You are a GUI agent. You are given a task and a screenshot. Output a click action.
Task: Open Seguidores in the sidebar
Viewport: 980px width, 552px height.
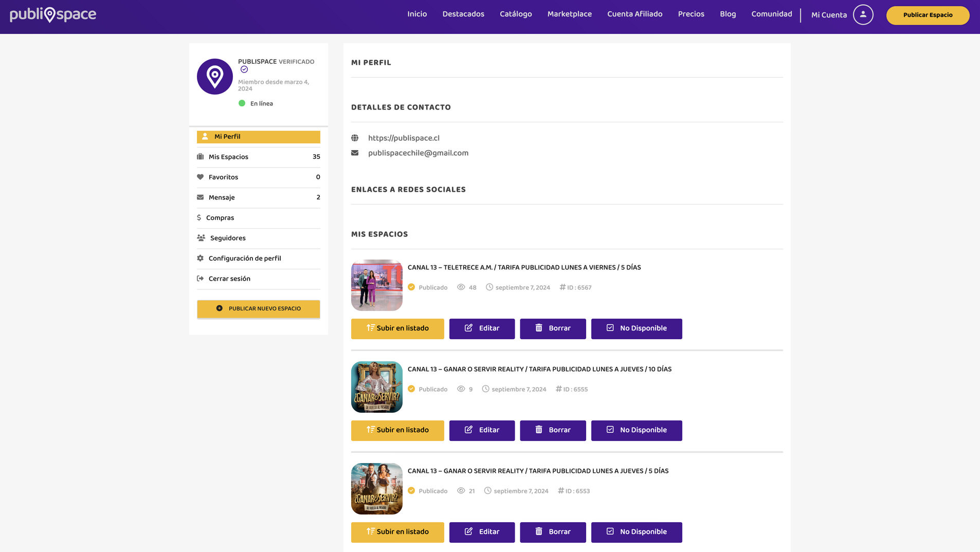[x=259, y=238]
